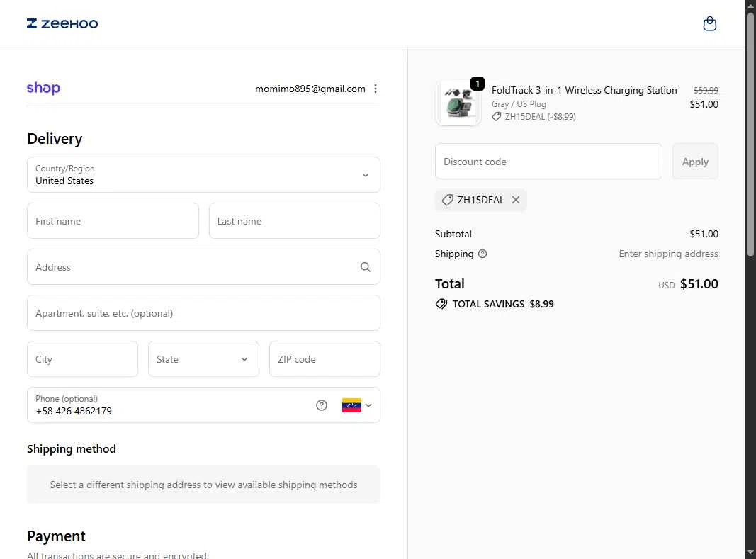Click the Apply discount button
Viewport: 756px width, 559px height.
tap(695, 161)
